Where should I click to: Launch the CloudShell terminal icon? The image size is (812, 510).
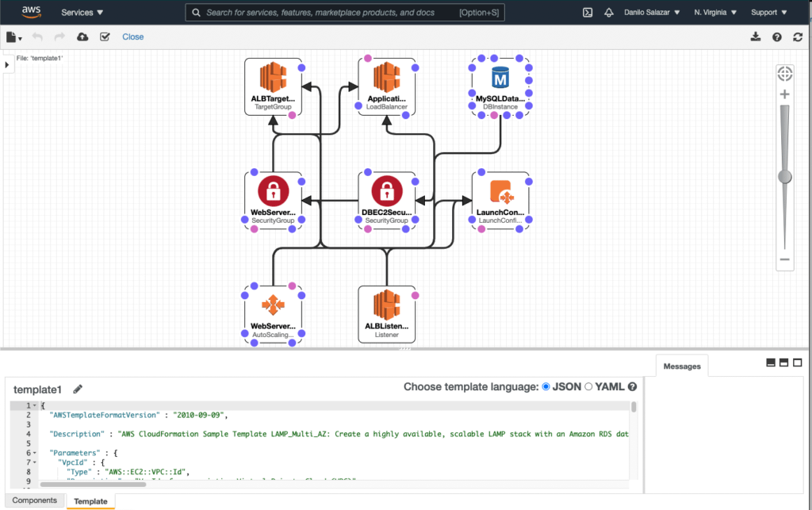click(x=588, y=13)
